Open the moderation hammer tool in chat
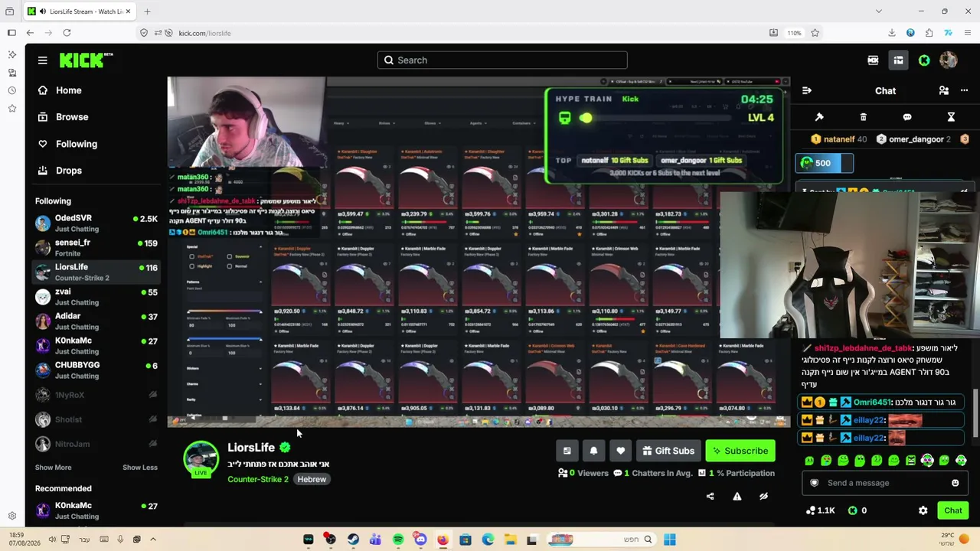This screenshot has width=980, height=551. point(819,117)
